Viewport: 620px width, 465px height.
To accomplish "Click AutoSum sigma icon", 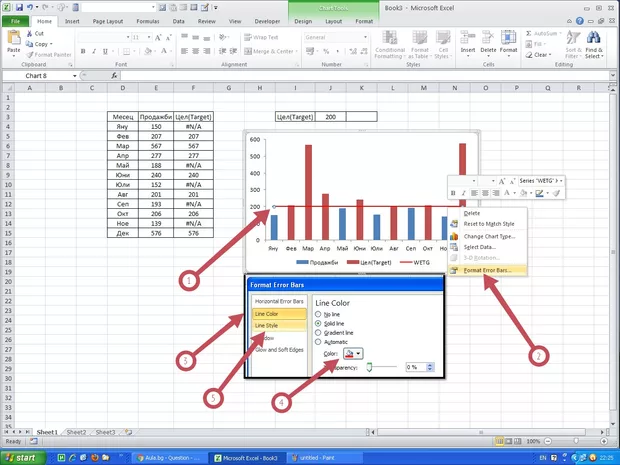I will [529, 34].
